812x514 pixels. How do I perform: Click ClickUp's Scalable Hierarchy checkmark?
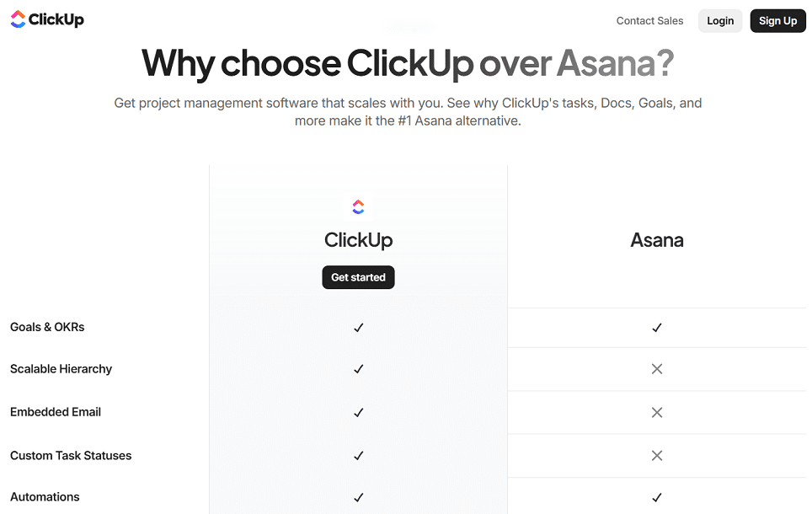tap(358, 369)
